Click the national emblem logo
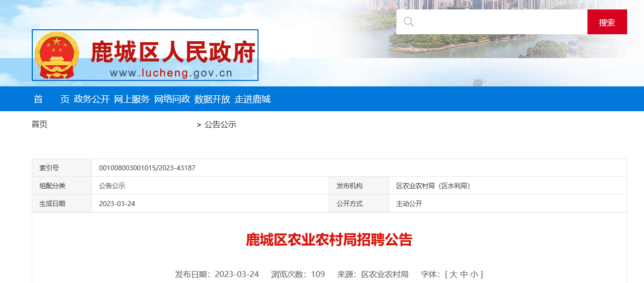644x283 pixels. 57,55
